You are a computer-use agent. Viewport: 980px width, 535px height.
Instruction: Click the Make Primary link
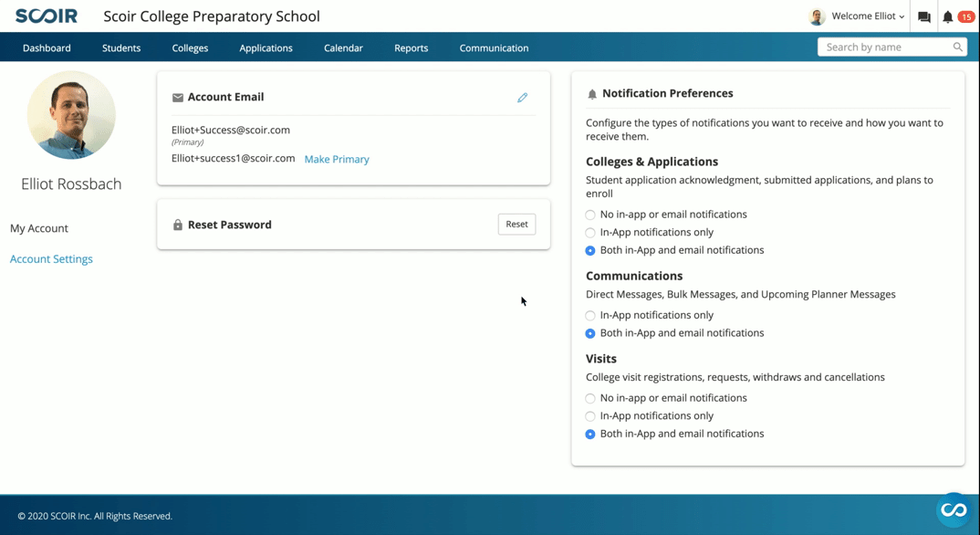[337, 160]
